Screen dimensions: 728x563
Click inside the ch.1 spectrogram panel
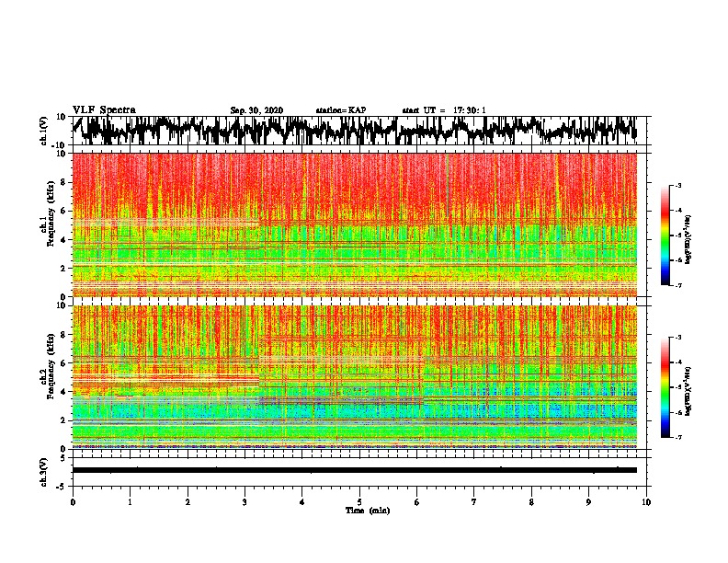coord(355,224)
